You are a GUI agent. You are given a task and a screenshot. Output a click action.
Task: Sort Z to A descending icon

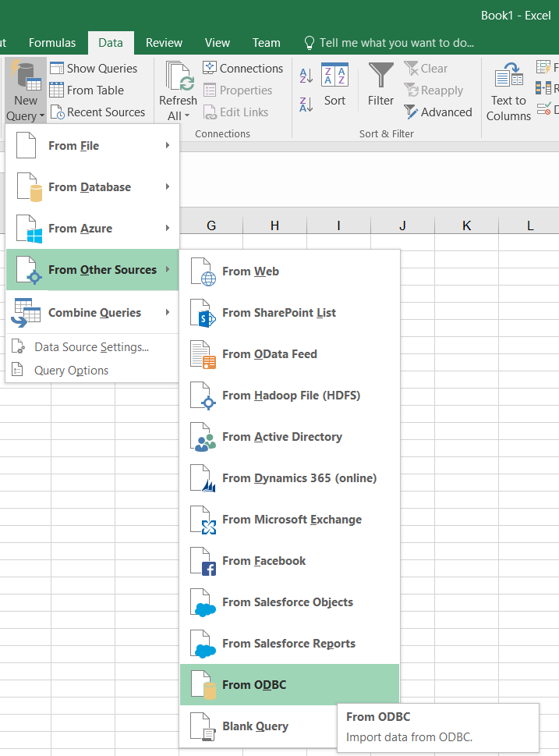pos(306,104)
